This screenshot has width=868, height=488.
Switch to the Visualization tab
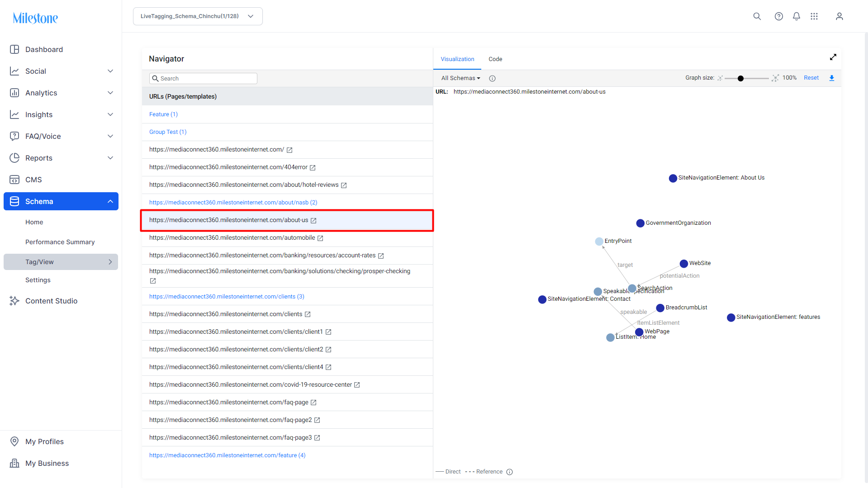click(x=457, y=59)
